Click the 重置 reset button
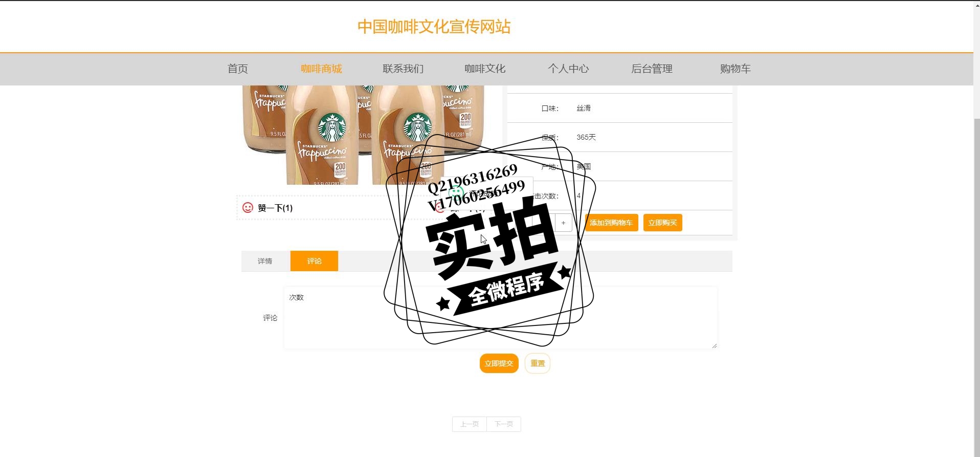Viewport: 980px width, 457px height. point(538,363)
